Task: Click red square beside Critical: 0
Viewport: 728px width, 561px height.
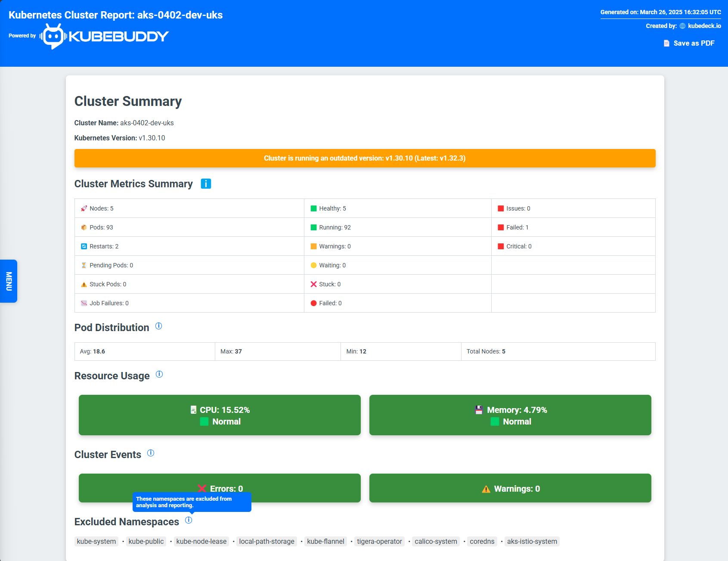Action: [501, 246]
